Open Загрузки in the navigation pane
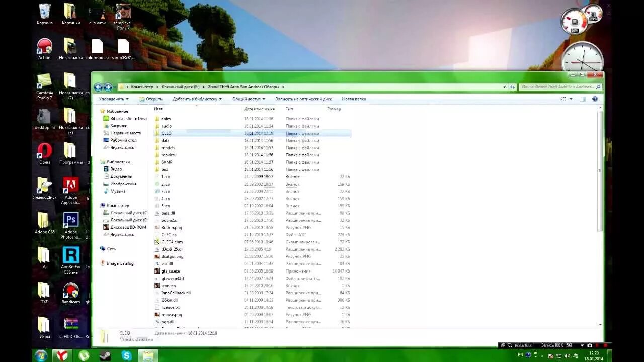644x362 pixels. pyautogui.click(x=119, y=126)
